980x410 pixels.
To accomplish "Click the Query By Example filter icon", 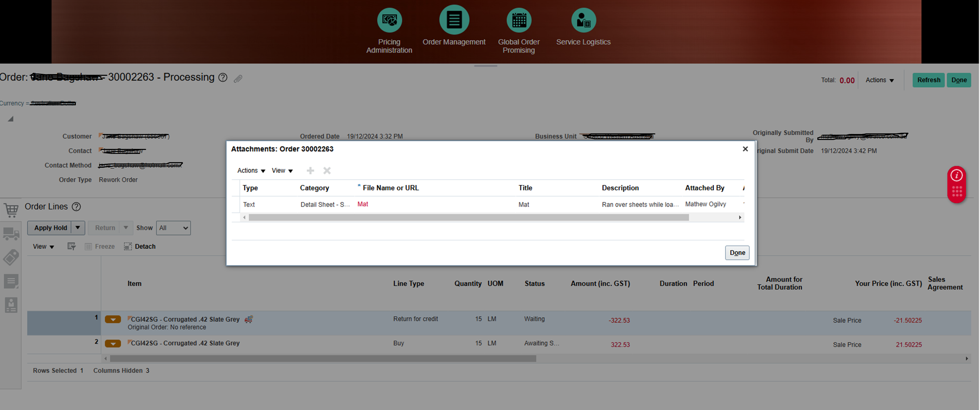I will pyautogui.click(x=71, y=246).
